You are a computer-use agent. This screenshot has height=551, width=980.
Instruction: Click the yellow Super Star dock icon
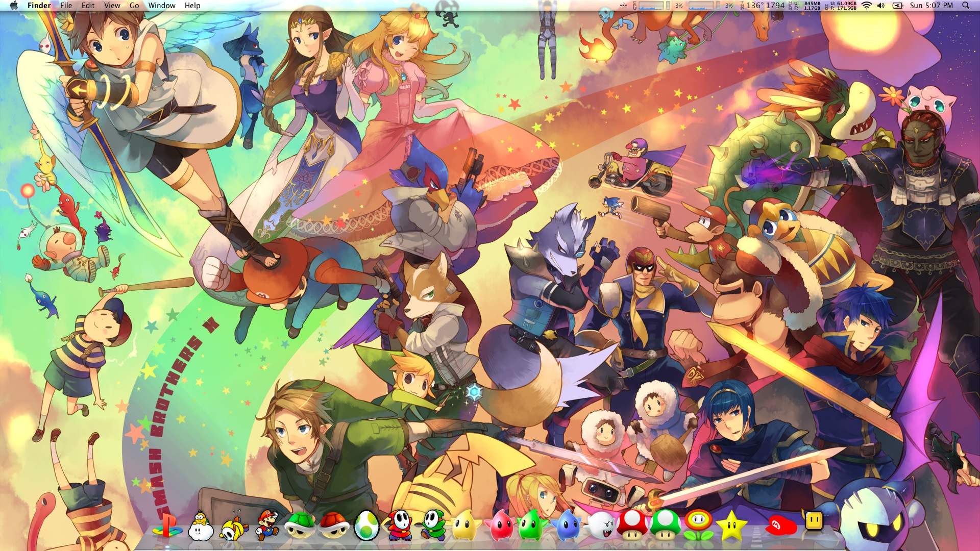732,525
